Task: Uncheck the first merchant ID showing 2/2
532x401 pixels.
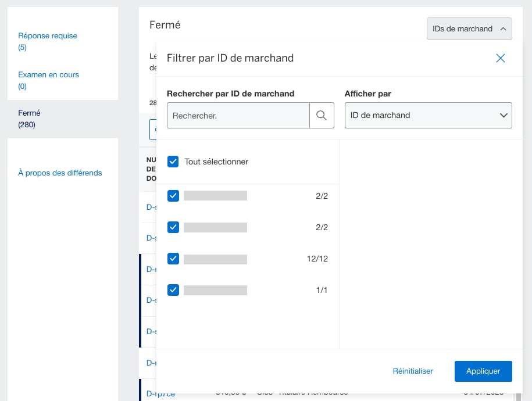Action: (173, 196)
